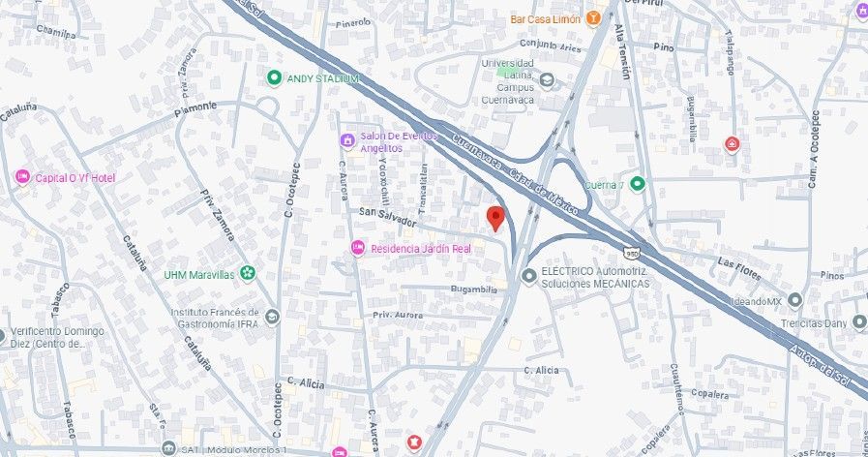The image size is (868, 457).
Task: Click the Trencitas Dany place label
Action: 814,323
